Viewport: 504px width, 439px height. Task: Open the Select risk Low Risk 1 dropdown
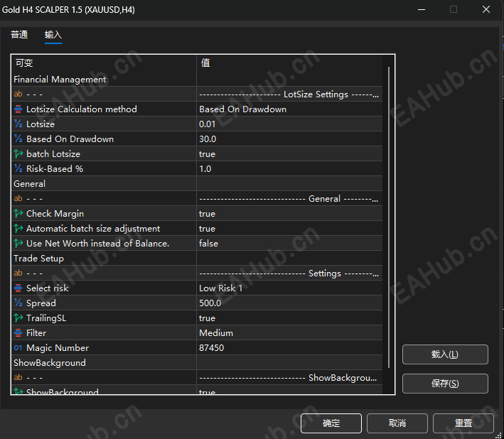[x=289, y=288]
